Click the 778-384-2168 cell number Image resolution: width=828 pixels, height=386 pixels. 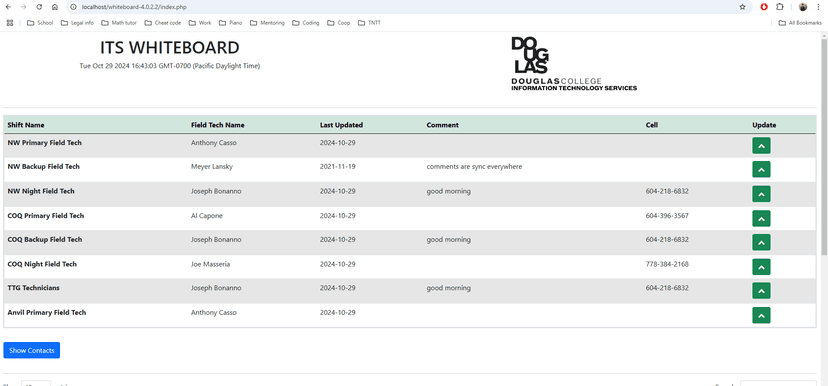(667, 264)
